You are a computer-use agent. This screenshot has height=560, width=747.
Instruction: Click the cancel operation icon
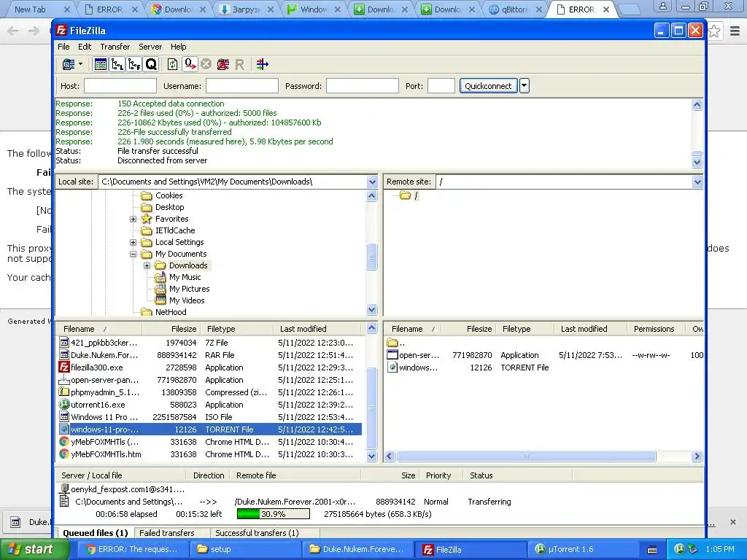206,64
